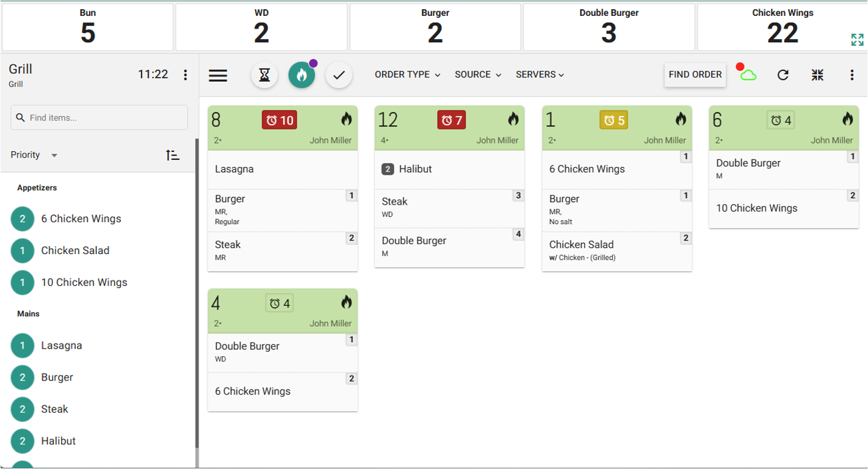868x469 pixels.
Task: Click the Chicken Wings summary tile
Action: pos(782,27)
